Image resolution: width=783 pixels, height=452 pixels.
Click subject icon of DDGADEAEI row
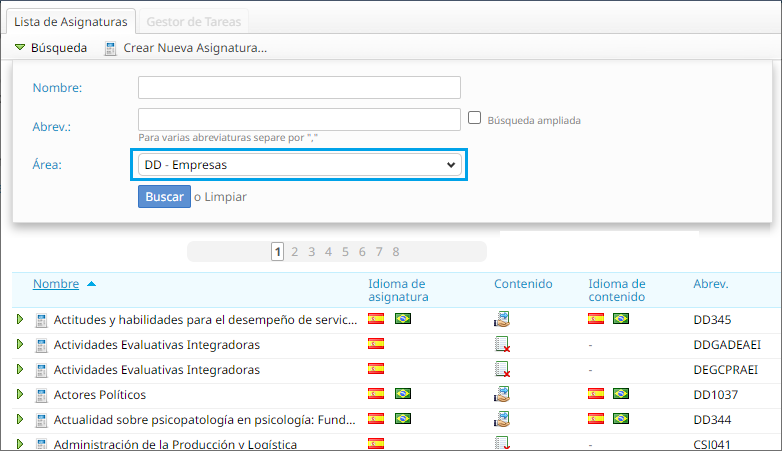(41, 345)
